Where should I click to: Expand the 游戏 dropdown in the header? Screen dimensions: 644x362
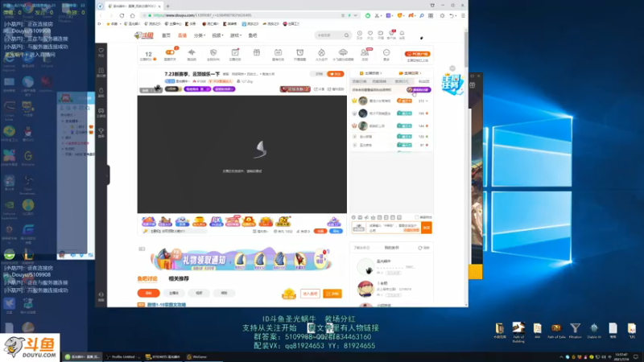pos(235,35)
